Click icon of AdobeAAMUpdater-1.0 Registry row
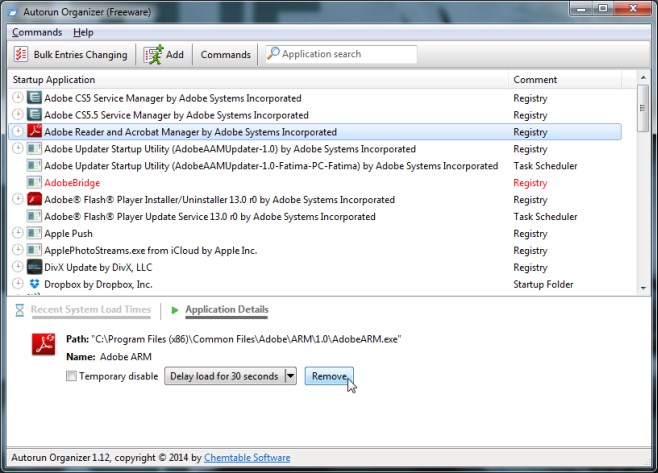This screenshot has width=658, height=473. pyautogui.click(x=34, y=149)
